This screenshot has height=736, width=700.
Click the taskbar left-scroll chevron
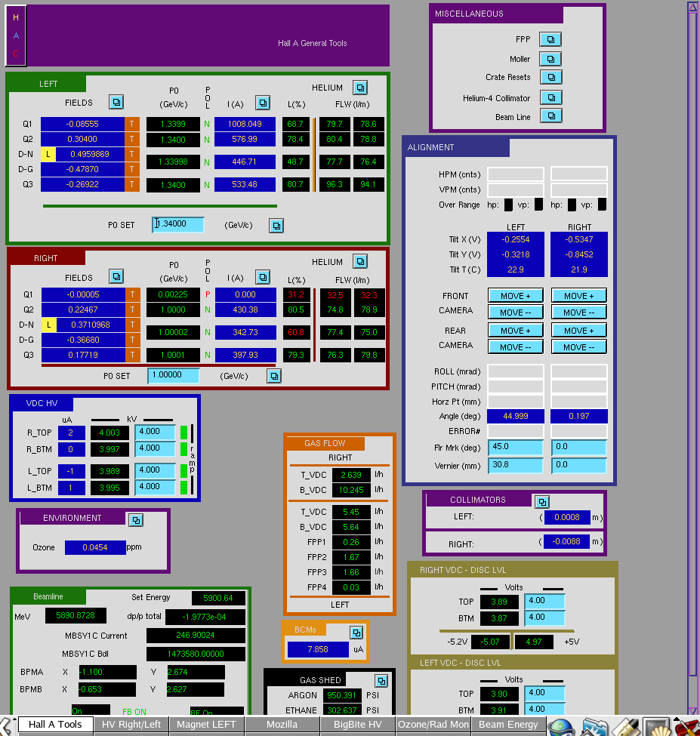click(5, 727)
